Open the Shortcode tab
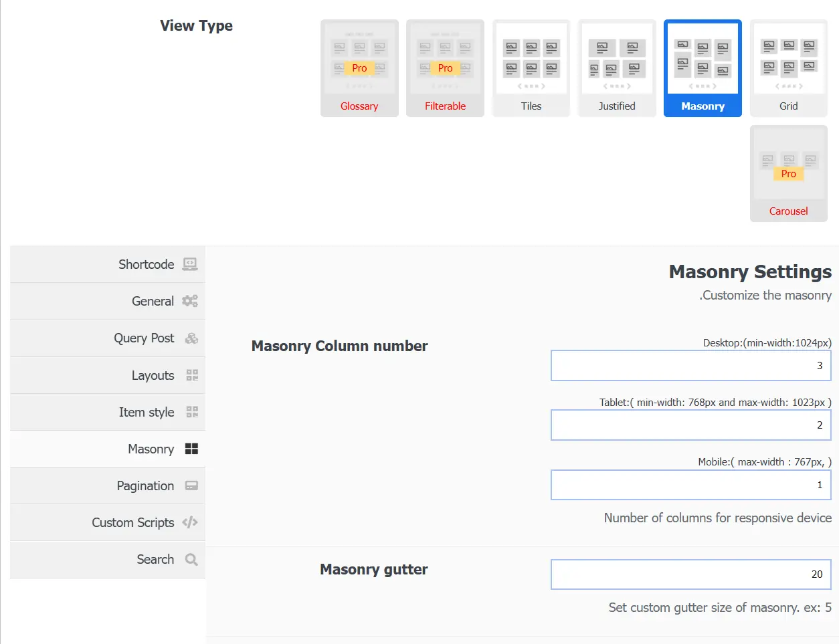This screenshot has width=839, height=644. click(108, 264)
